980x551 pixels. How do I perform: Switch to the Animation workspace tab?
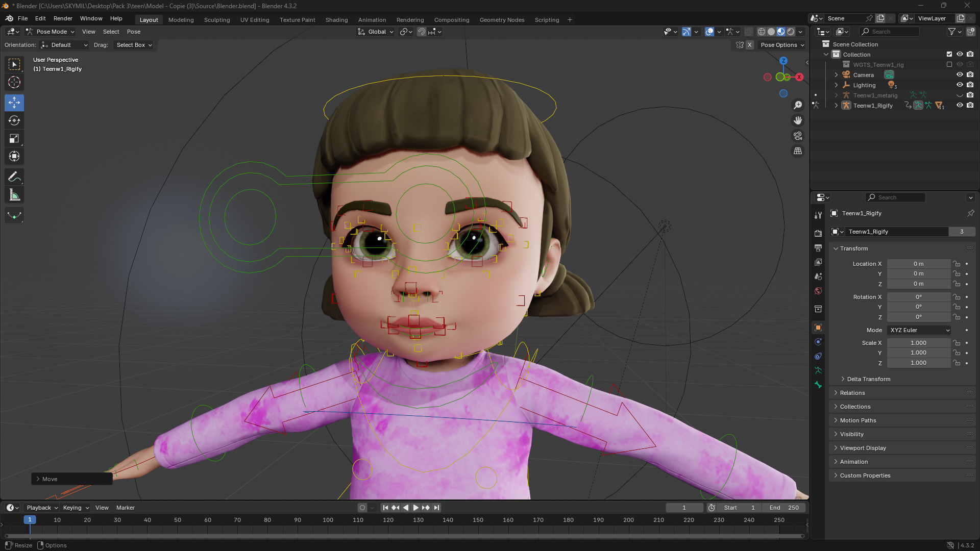[372, 20]
